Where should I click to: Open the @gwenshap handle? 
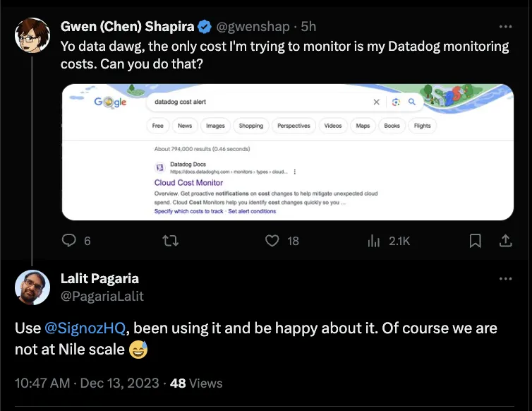pos(253,27)
